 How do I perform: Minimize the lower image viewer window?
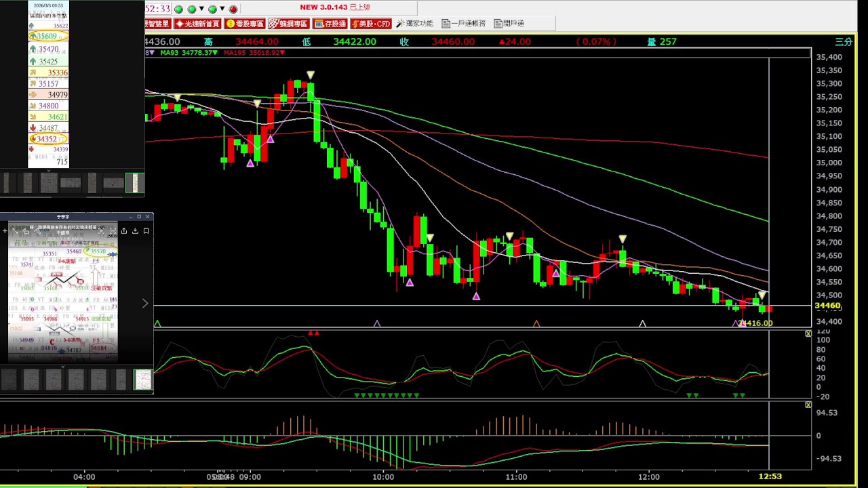pos(130,217)
